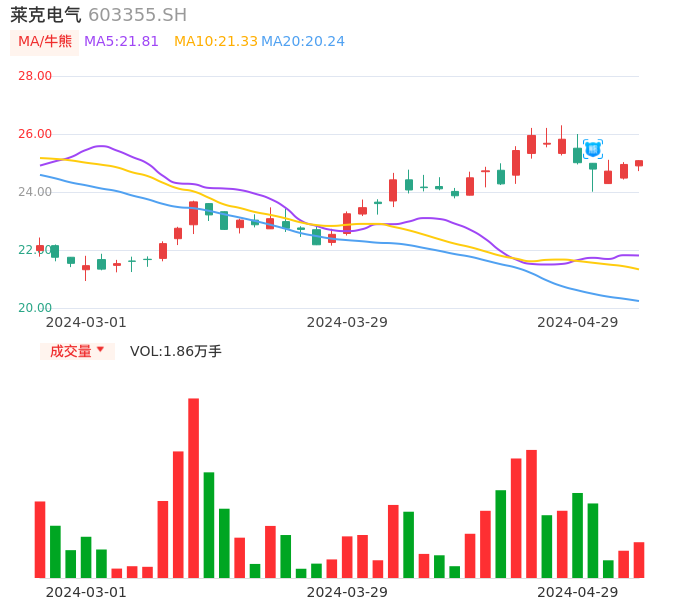Click the 莱克电气 stock name title
This screenshot has height=606, width=686.
[x=46, y=15]
